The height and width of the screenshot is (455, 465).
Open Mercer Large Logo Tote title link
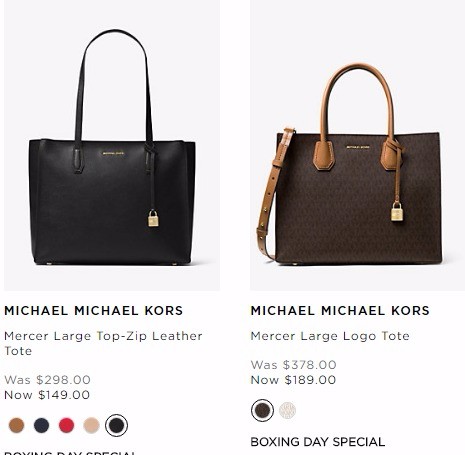click(330, 336)
